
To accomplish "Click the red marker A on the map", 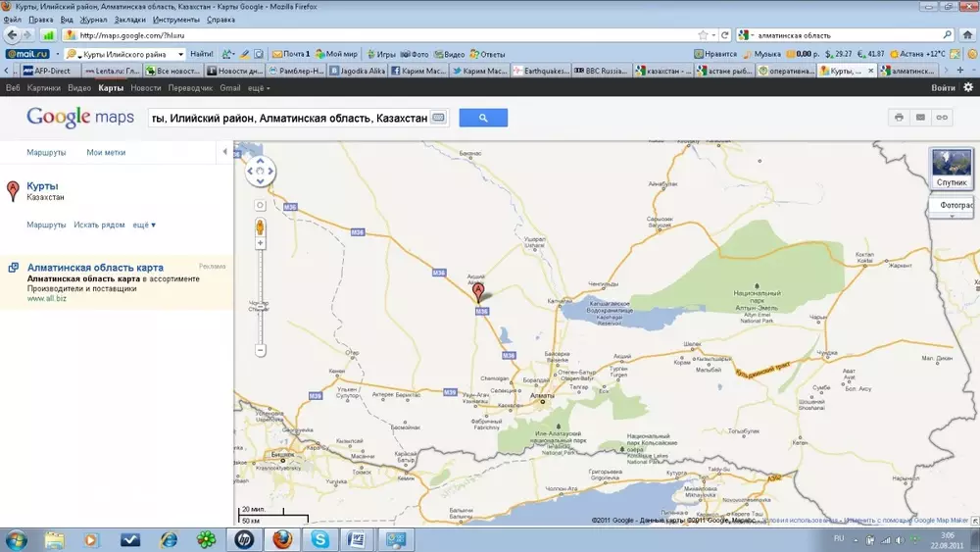I will [x=478, y=291].
